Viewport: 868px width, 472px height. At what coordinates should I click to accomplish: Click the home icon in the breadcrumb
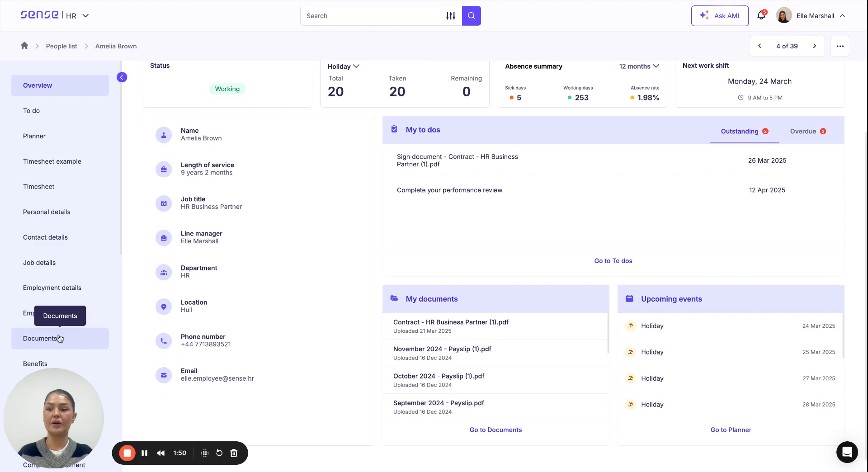click(x=24, y=46)
